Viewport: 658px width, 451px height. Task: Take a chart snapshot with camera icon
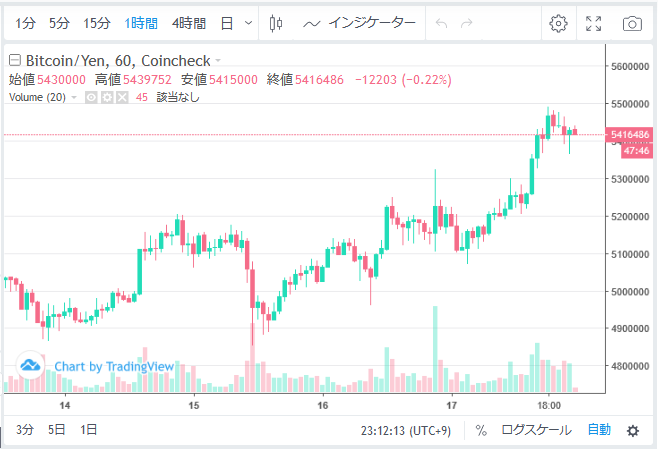[631, 23]
